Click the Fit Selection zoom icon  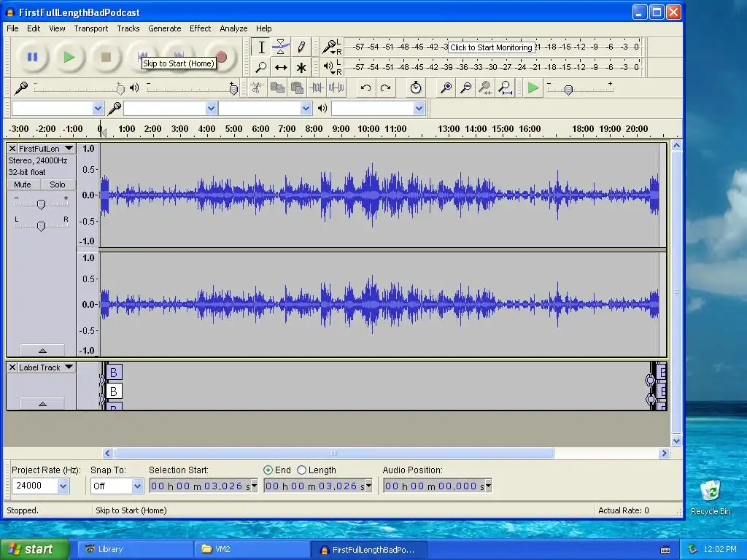(x=485, y=88)
